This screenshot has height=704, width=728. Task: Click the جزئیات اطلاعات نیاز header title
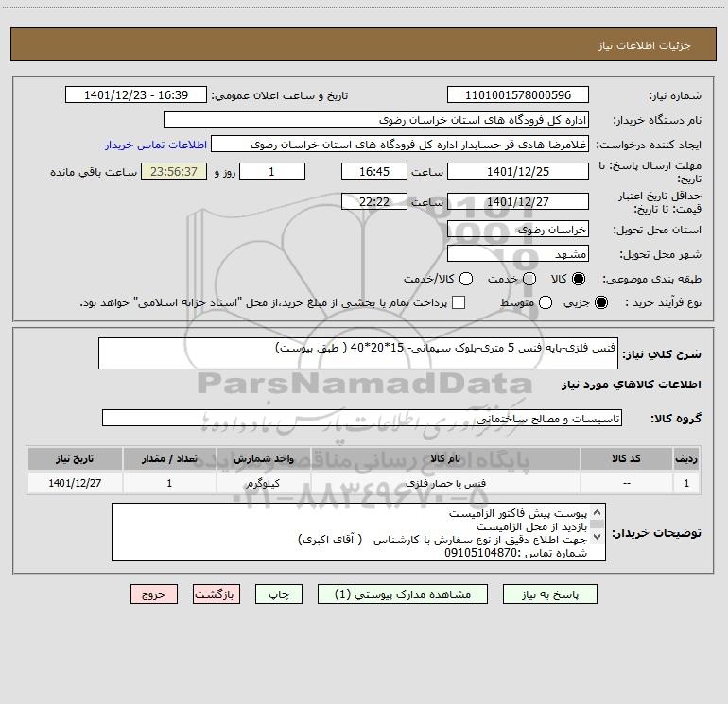(x=645, y=45)
